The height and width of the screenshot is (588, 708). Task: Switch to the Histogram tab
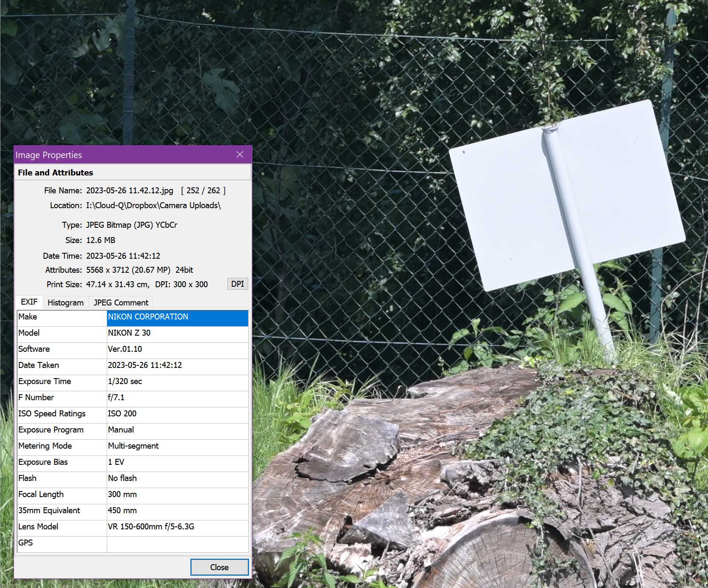click(65, 302)
